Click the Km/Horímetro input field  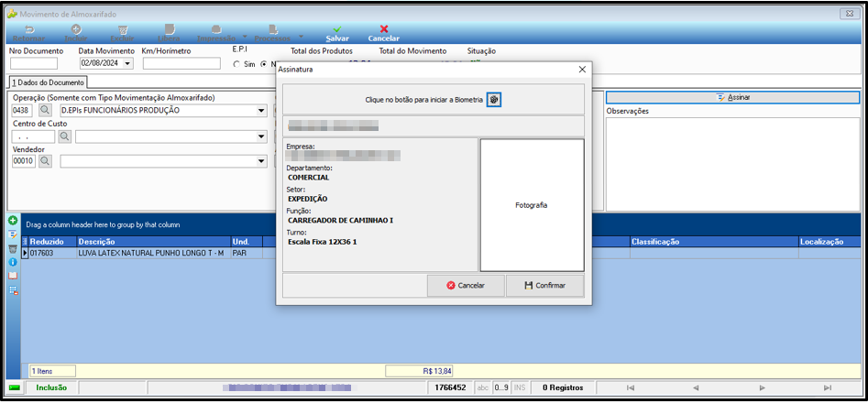(181, 63)
